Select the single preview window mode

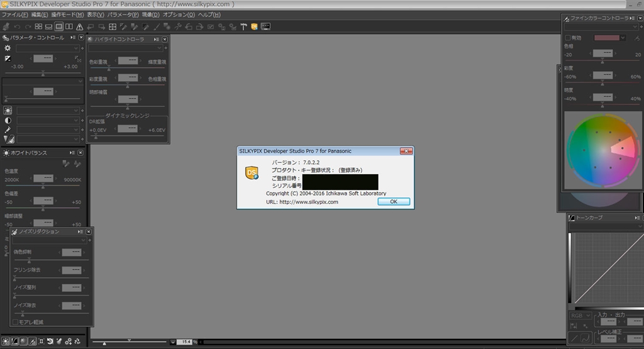(x=58, y=26)
